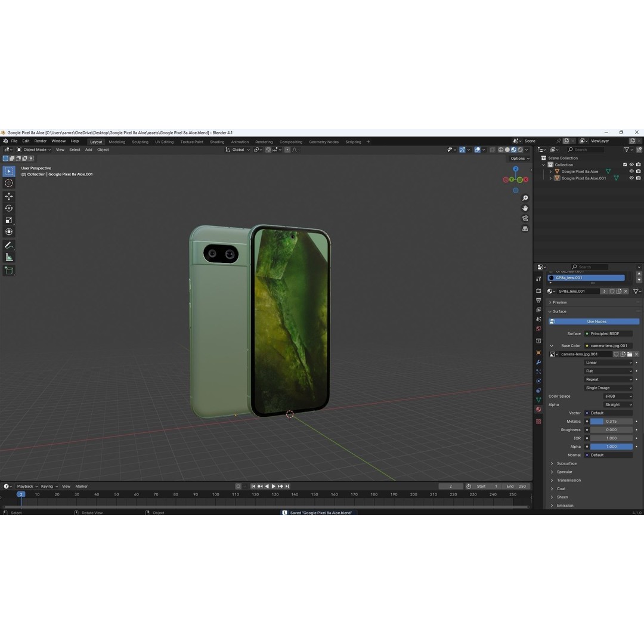The height and width of the screenshot is (644, 644).
Task: Open the Modifiers wrench tab
Action: (x=538, y=363)
